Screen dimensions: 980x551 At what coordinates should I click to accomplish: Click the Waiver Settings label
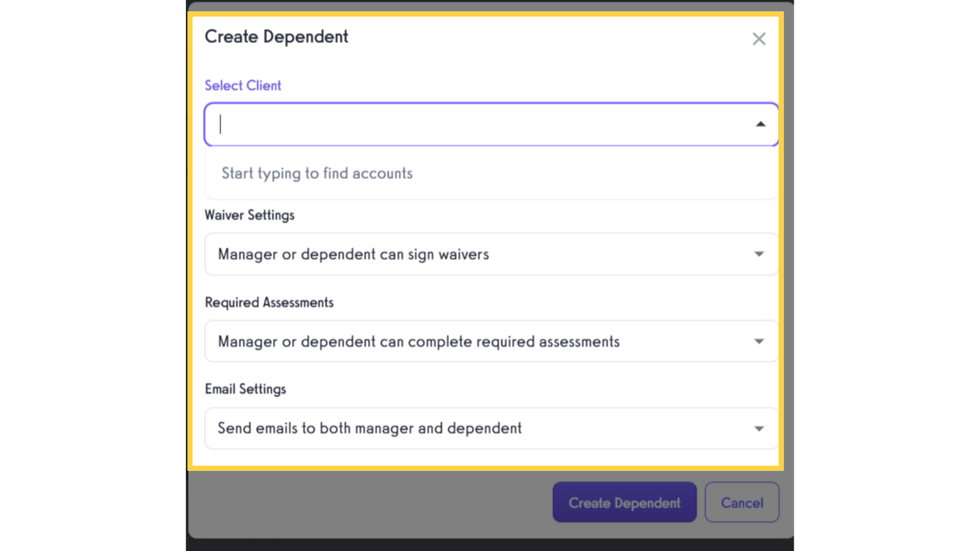pos(250,215)
